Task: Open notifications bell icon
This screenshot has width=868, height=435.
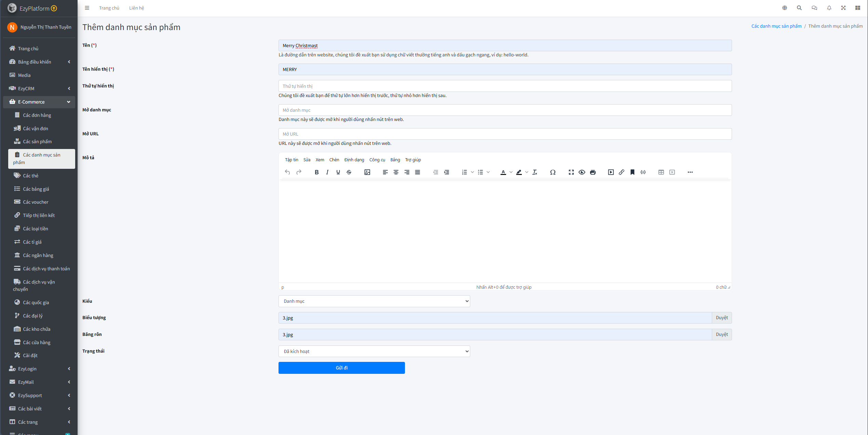Action: 829,8
